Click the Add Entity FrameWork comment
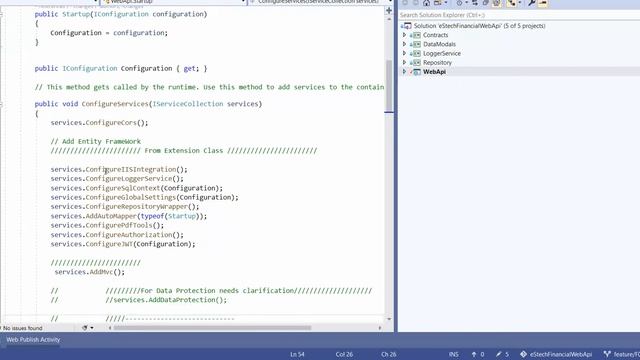This screenshot has width=640, height=360. coord(96,142)
